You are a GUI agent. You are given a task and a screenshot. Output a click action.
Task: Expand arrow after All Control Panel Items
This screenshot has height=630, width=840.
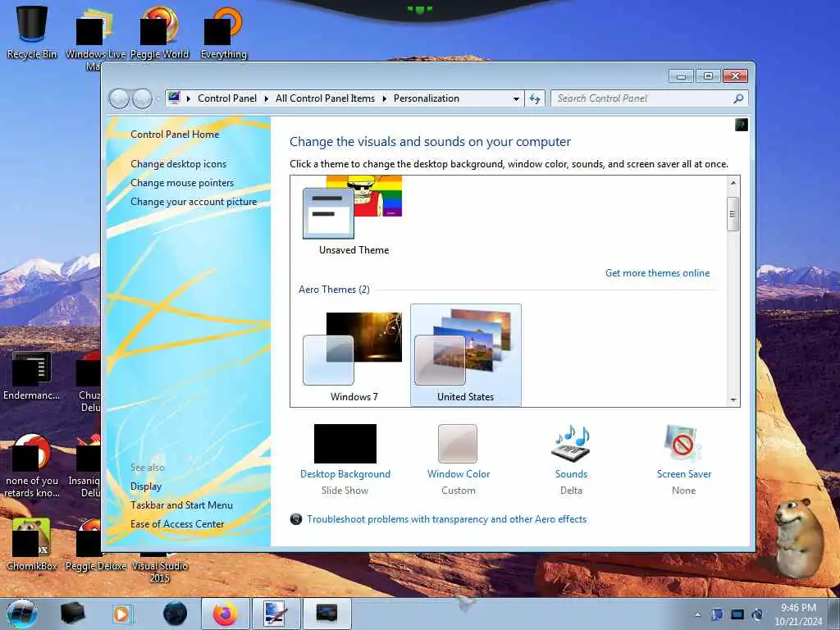[384, 98]
